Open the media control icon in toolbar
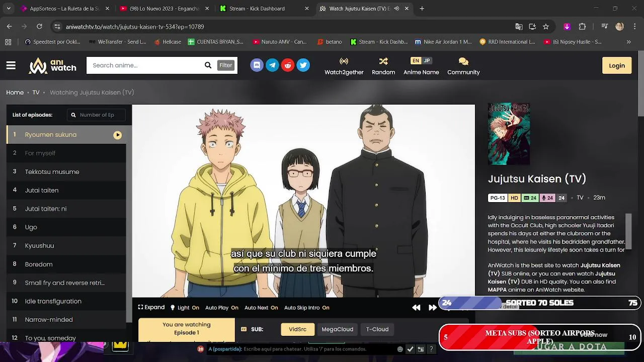The image size is (644, 362). (x=605, y=27)
